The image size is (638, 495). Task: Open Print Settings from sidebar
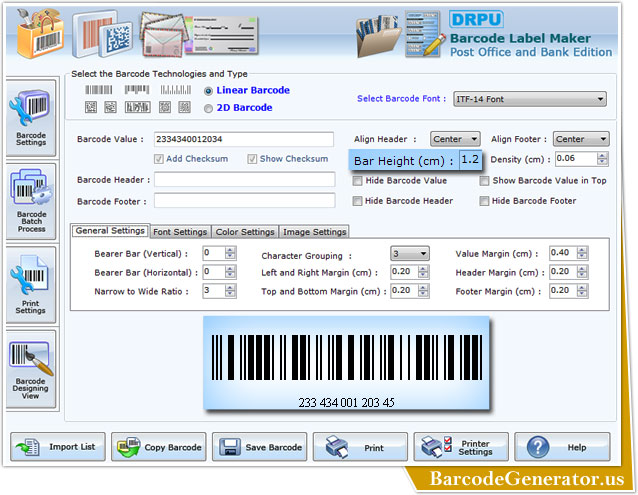click(31, 284)
